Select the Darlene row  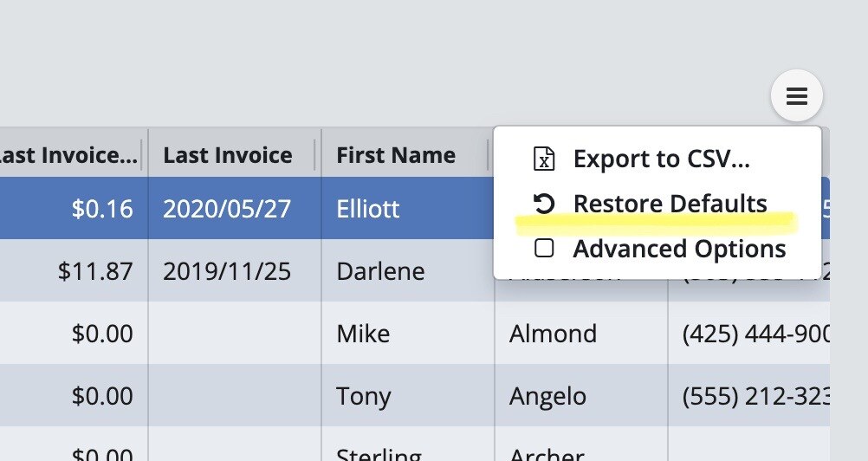tap(380, 271)
